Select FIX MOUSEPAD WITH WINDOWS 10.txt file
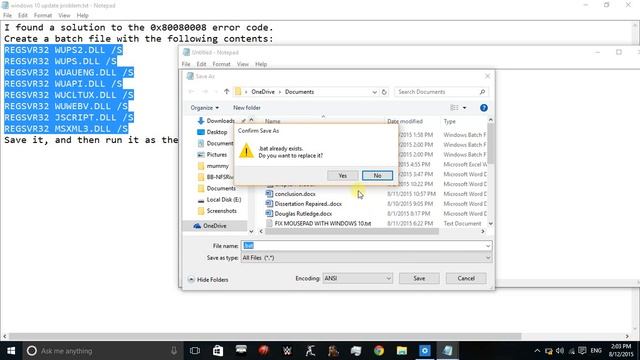Screen dimensions: 640x360 click(x=318, y=223)
